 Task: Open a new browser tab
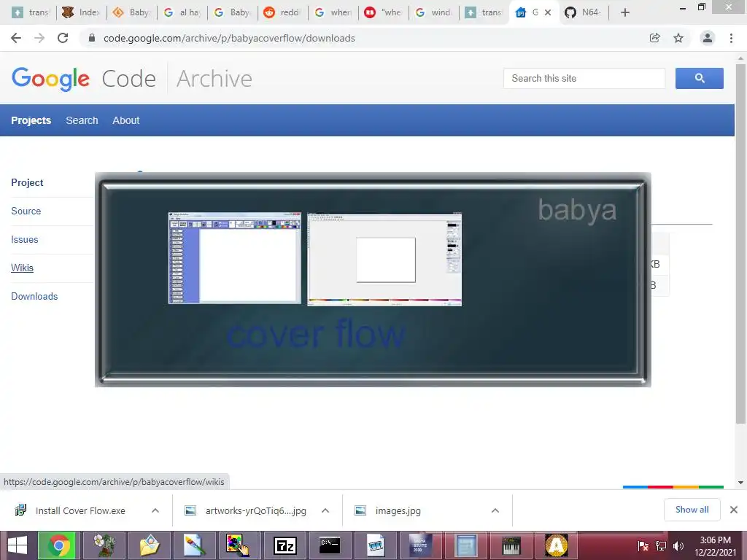625,12
